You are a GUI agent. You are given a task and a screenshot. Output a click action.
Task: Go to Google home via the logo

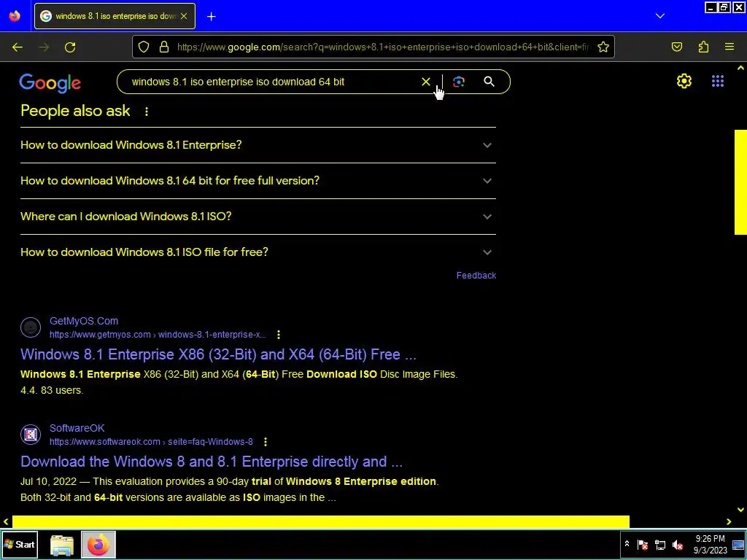50,83
